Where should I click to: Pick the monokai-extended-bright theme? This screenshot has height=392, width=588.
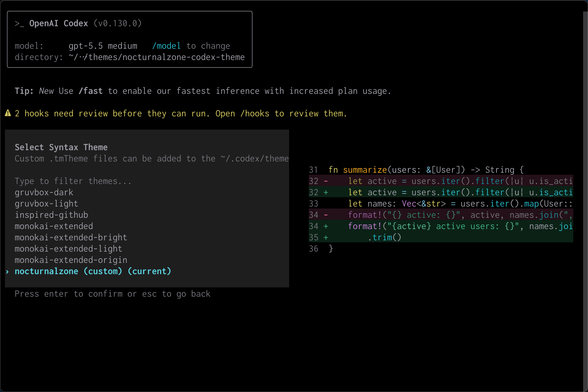(x=71, y=237)
